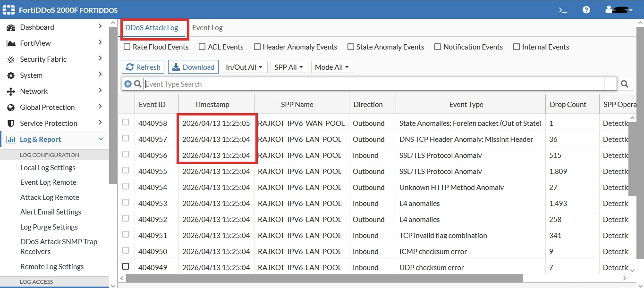644x288 pixels.
Task: Click the System gear icon
Action: coord(11,75)
